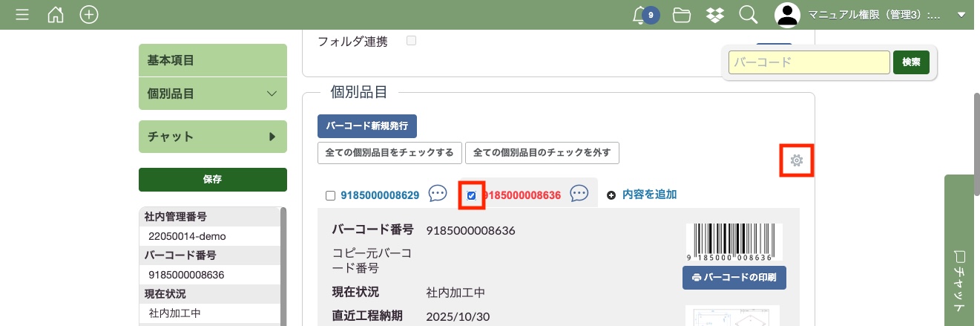Open the Dropbox icon
Viewport: 980px width, 326px height.
click(714, 15)
